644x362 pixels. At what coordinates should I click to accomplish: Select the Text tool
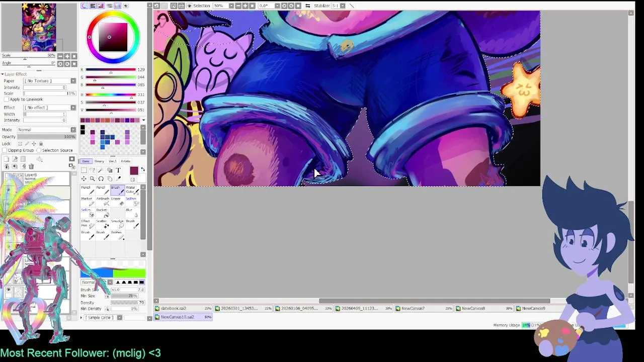click(118, 170)
